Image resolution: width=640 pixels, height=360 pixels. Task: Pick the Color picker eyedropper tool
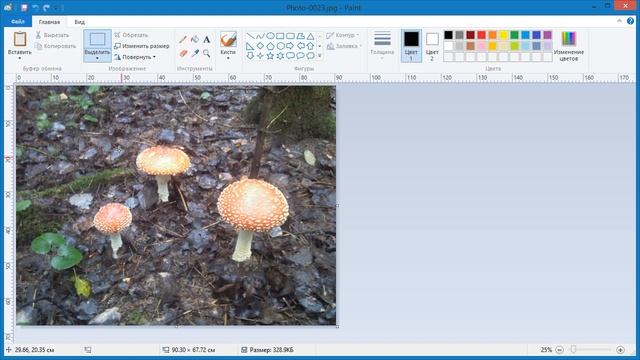point(195,53)
